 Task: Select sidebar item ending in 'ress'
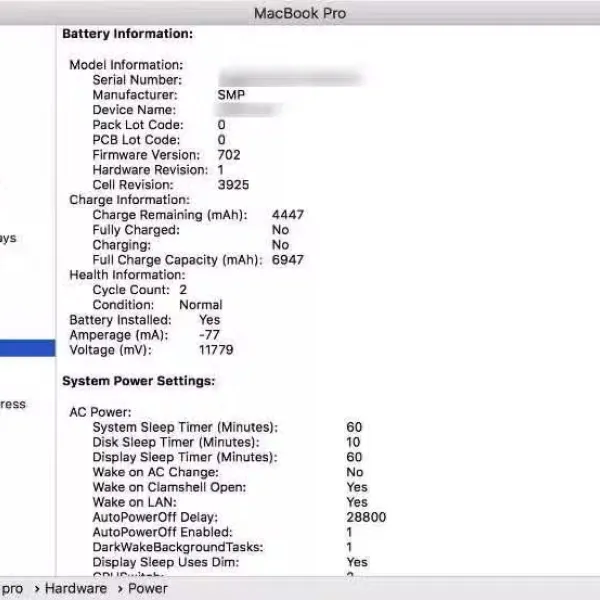(13, 404)
